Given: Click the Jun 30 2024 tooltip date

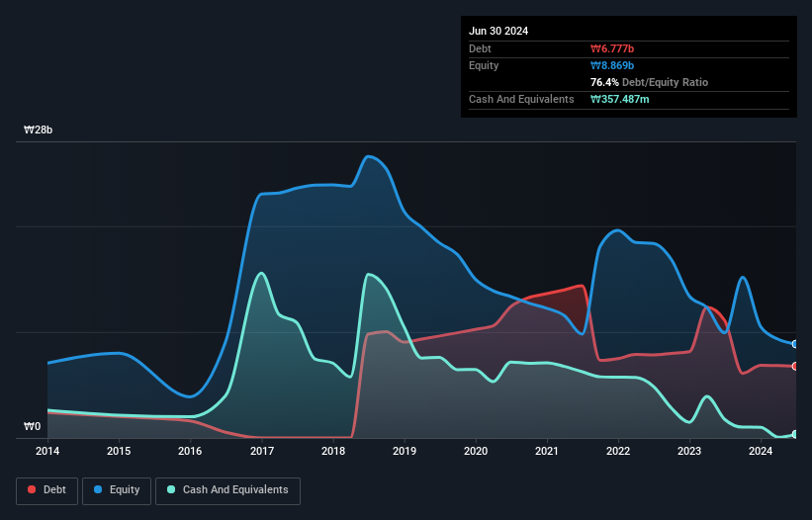Looking at the screenshot, I should pos(498,31).
